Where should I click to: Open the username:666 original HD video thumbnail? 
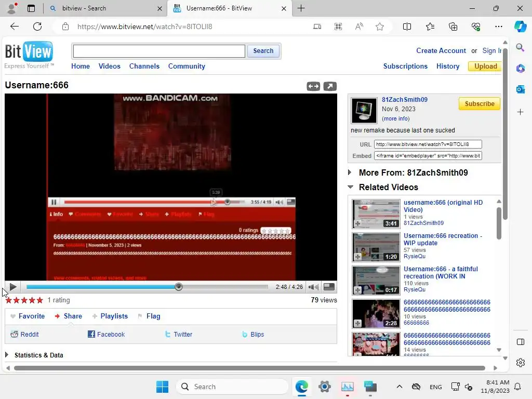coord(376,214)
